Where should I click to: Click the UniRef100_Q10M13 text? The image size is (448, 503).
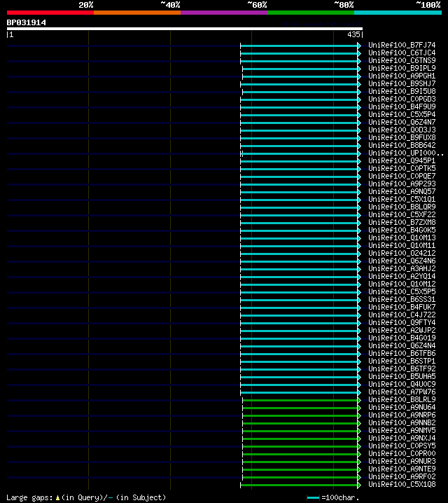[x=402, y=237]
